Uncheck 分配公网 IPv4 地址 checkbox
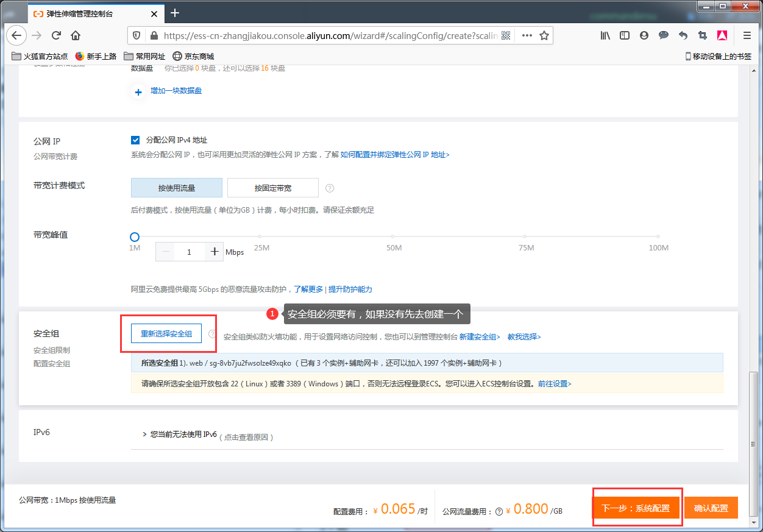 [135, 140]
